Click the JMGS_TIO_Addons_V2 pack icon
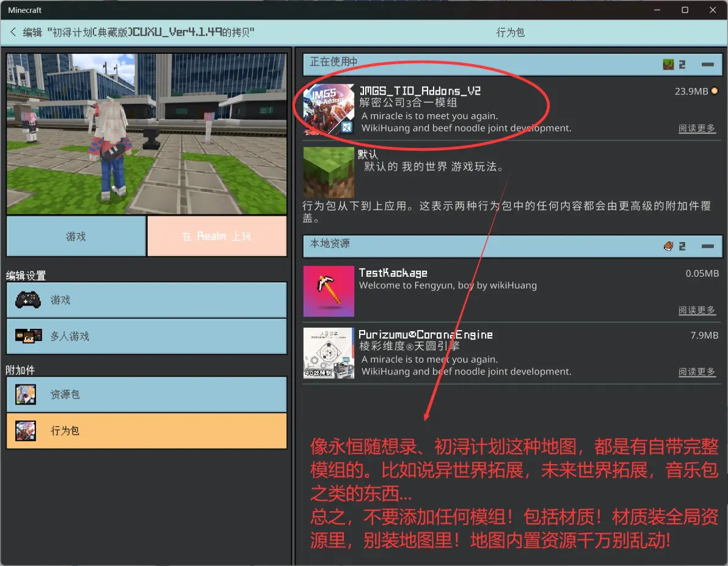The image size is (728, 566). (329, 109)
